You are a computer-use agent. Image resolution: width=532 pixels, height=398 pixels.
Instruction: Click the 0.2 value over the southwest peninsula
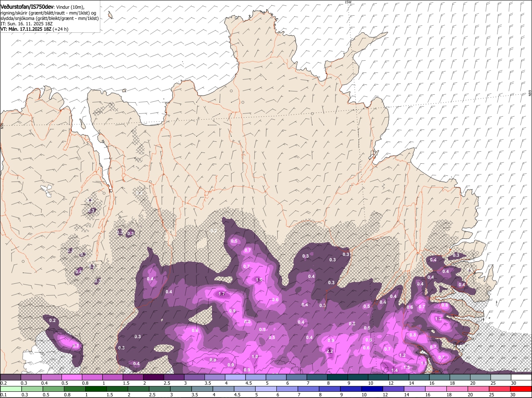pyautogui.click(x=52, y=320)
